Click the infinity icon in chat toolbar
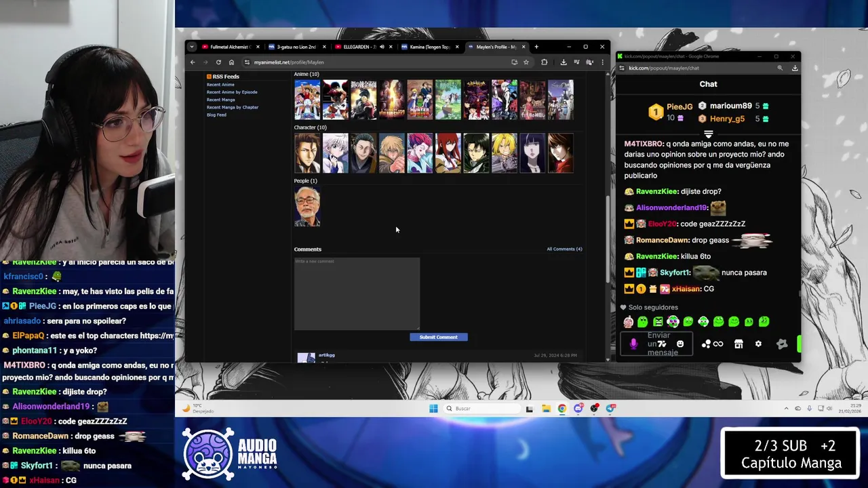Viewport: 868px width, 488px height. 718,344
